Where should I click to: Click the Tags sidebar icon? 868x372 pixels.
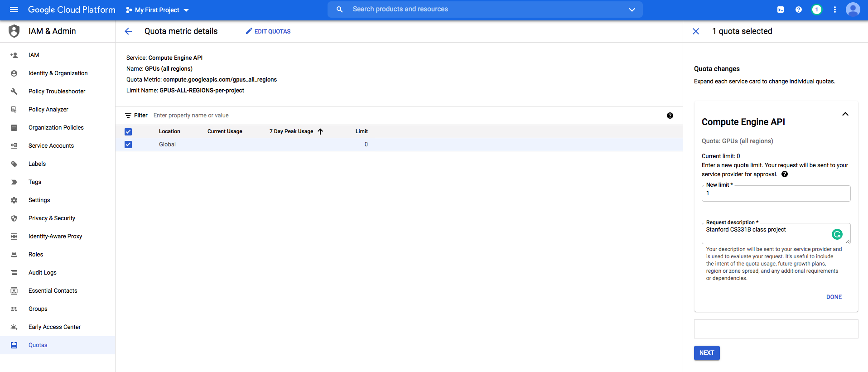(14, 182)
